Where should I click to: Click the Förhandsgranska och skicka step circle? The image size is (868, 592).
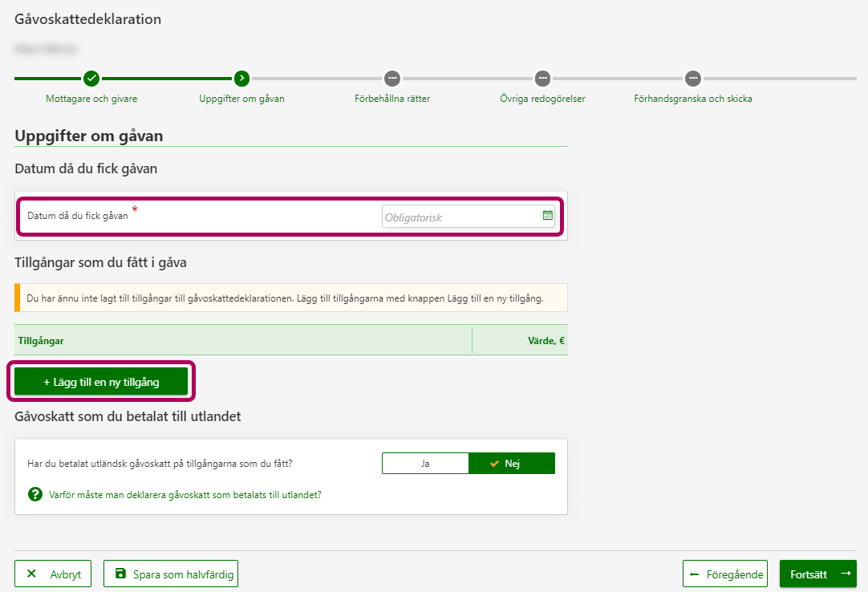693,78
